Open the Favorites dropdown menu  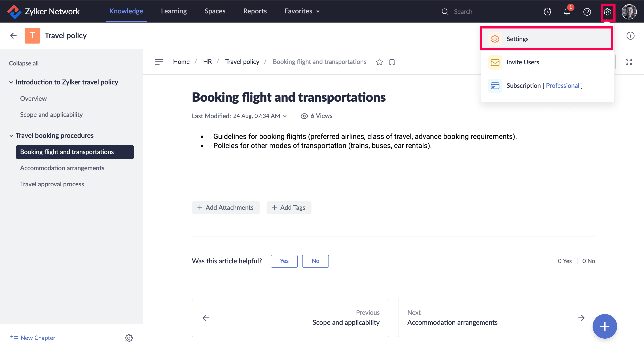pos(302,11)
